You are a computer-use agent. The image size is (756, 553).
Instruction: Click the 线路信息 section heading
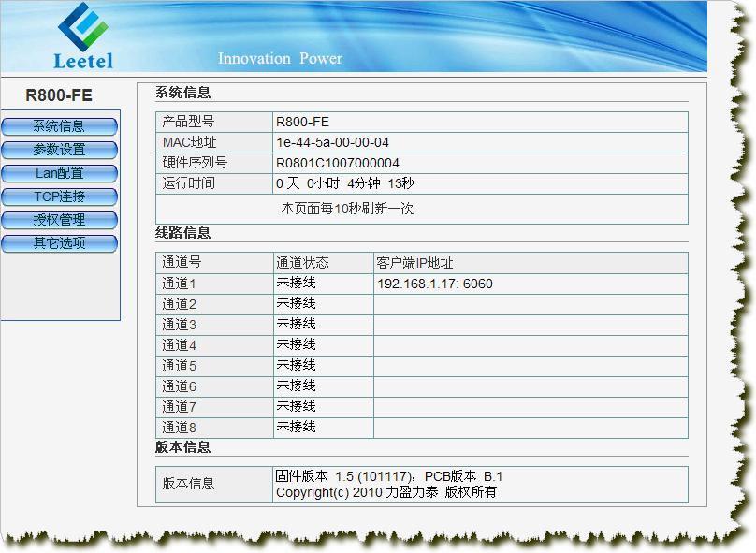pyautogui.click(x=183, y=233)
